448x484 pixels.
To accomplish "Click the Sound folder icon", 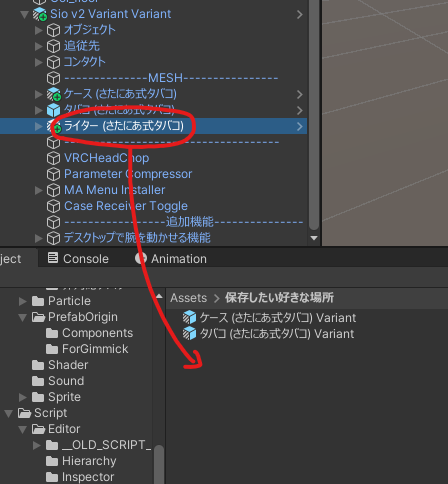I will pyautogui.click(x=38, y=381).
